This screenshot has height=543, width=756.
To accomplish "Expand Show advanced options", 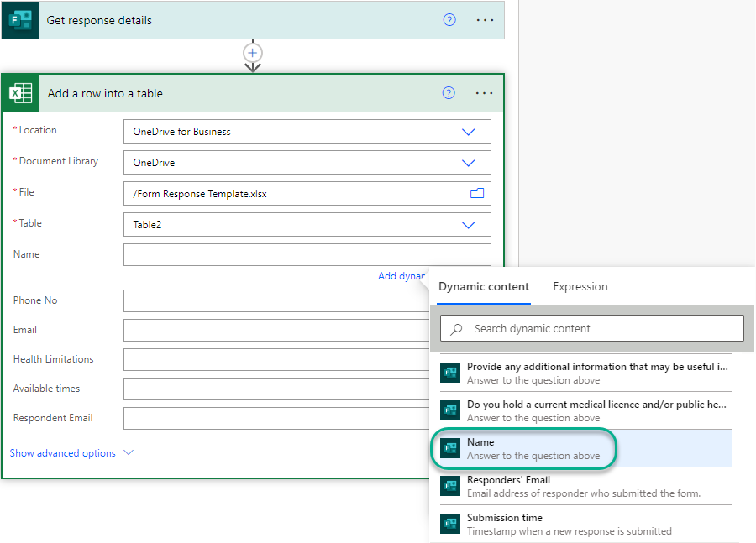I will point(71,453).
